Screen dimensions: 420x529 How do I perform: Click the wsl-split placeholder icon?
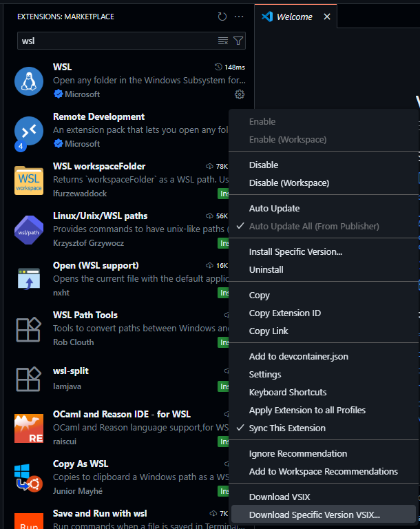coord(29,379)
